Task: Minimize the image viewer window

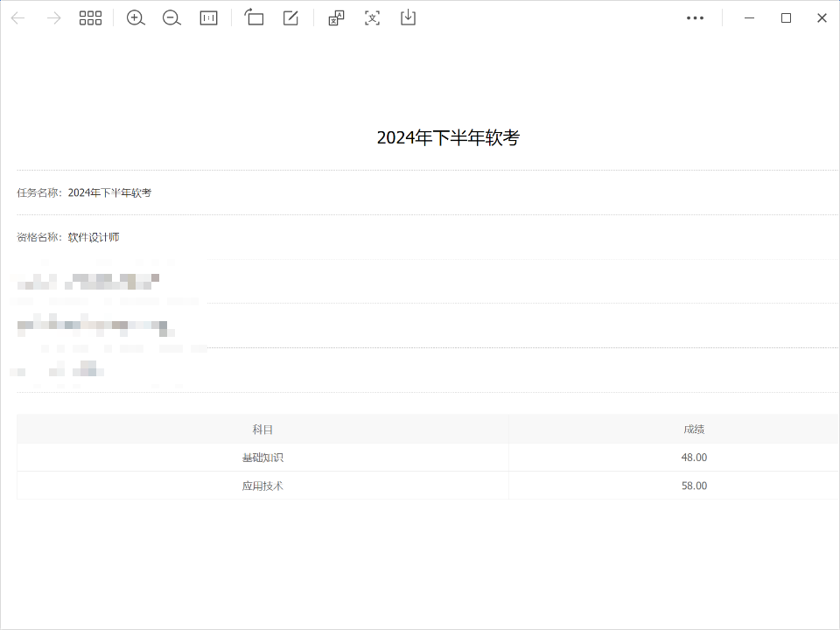Action: click(750, 17)
